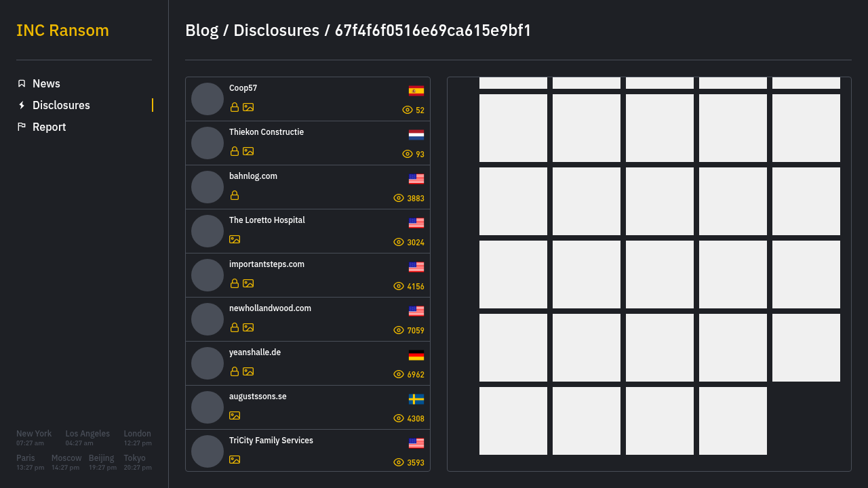
Task: Click the TriCity Family Services round avatar
Action: click(208, 451)
